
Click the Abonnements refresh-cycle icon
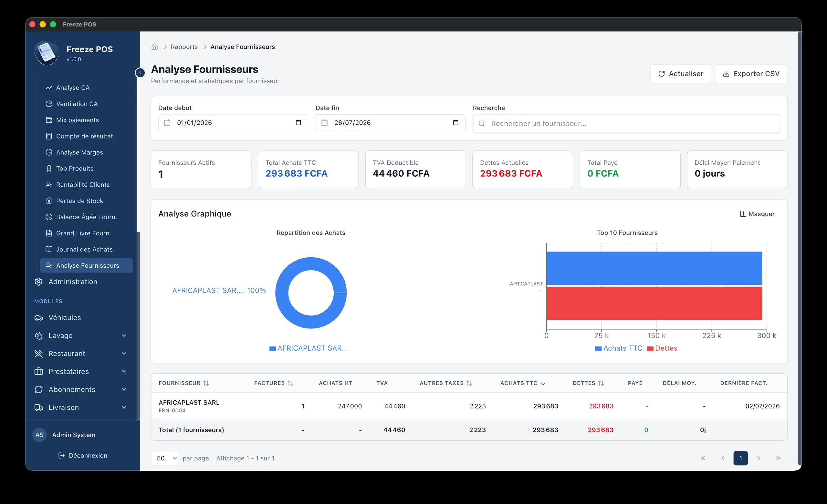pyautogui.click(x=38, y=389)
